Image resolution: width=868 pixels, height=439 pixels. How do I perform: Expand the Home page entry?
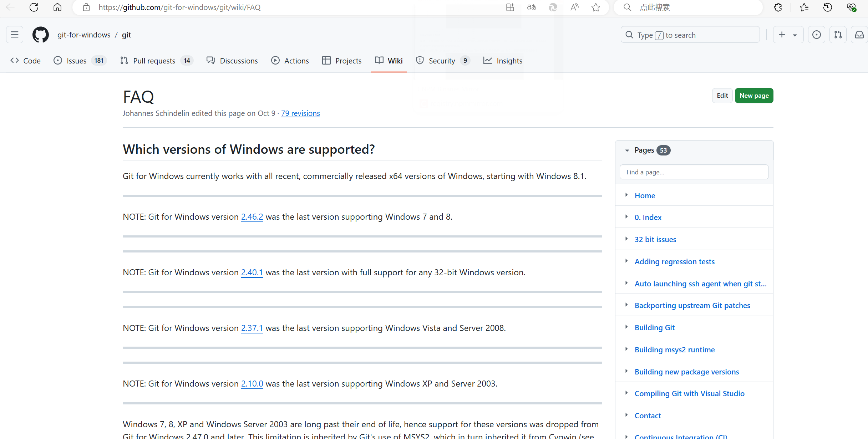(x=626, y=195)
